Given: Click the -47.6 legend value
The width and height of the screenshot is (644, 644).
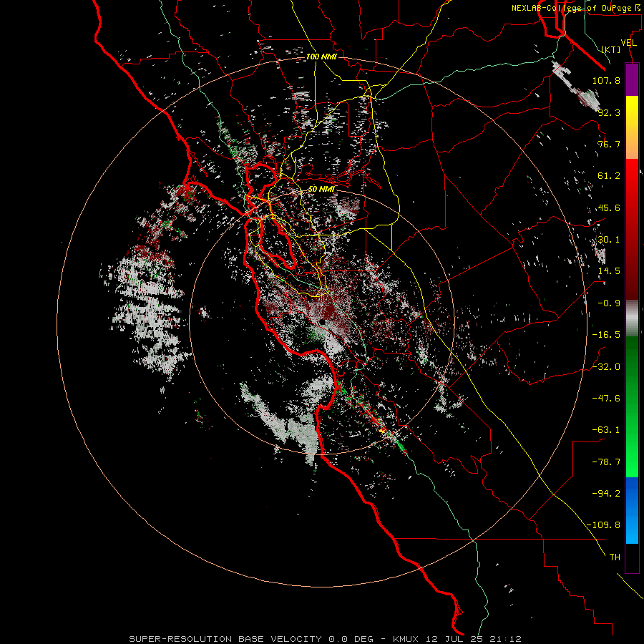Looking at the screenshot, I should coord(606,399).
